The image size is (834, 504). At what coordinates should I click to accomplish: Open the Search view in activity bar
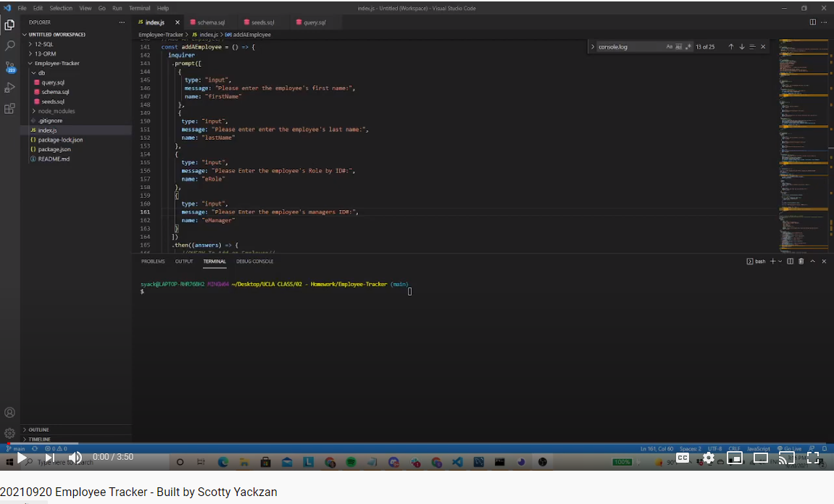click(x=10, y=46)
